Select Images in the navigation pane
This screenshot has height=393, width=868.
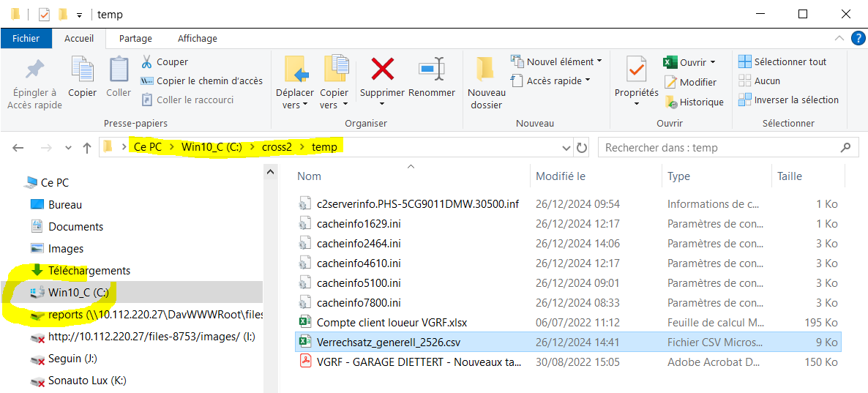click(x=66, y=249)
